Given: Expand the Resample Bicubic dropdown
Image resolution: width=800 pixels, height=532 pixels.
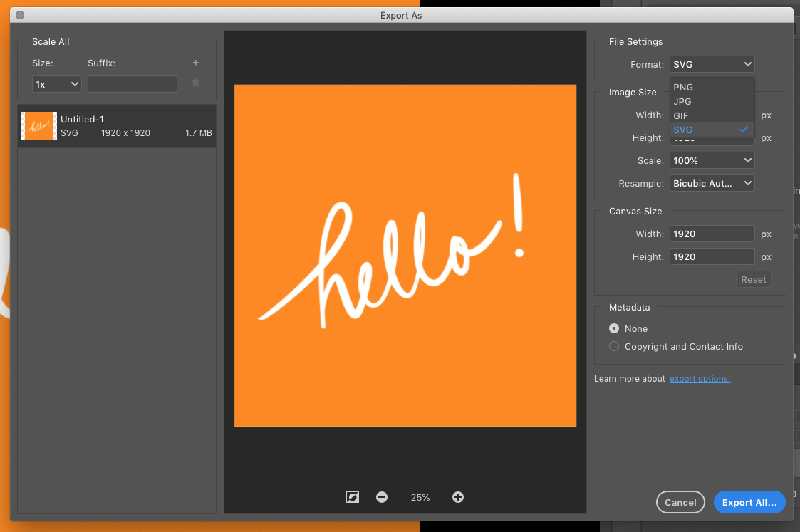Looking at the screenshot, I should [x=712, y=183].
